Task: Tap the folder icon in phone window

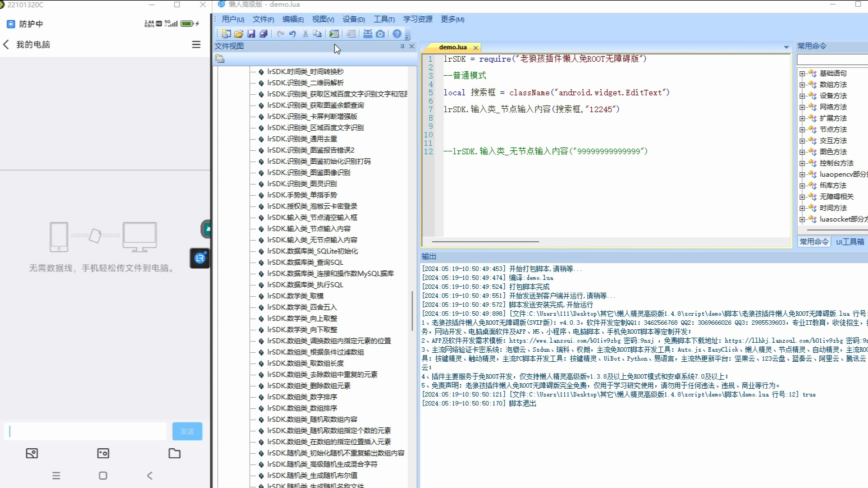Action: click(175, 453)
